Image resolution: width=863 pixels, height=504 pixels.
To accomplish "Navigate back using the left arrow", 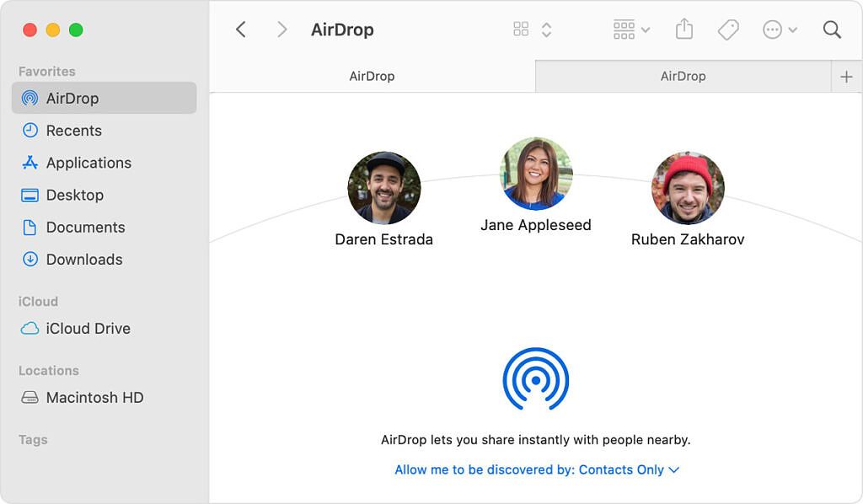I will [241, 29].
